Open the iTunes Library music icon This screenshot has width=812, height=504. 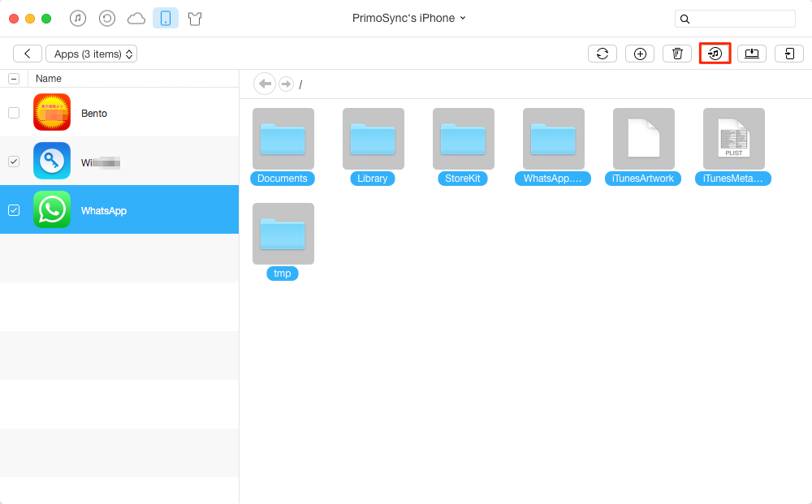[78, 19]
